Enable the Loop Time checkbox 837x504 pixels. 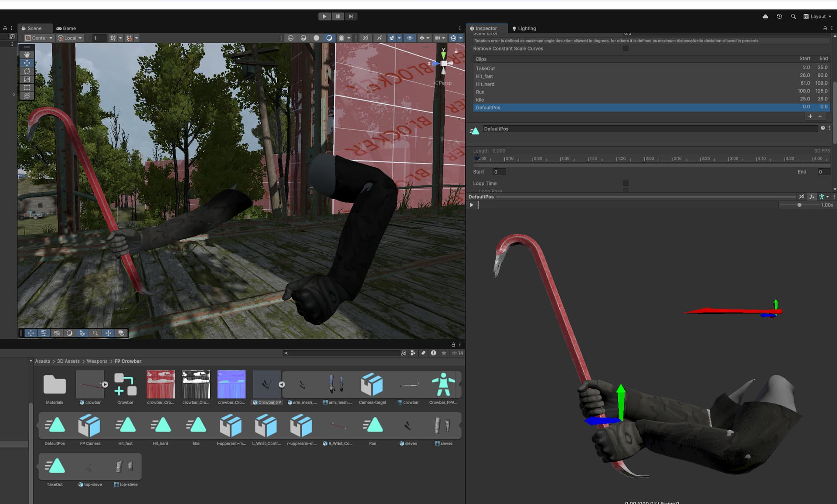[626, 184]
